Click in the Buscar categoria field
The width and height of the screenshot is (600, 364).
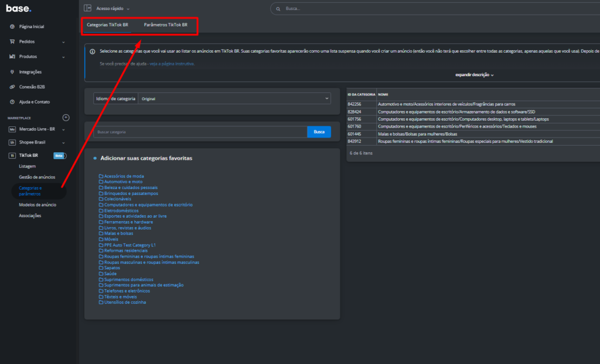click(200, 132)
